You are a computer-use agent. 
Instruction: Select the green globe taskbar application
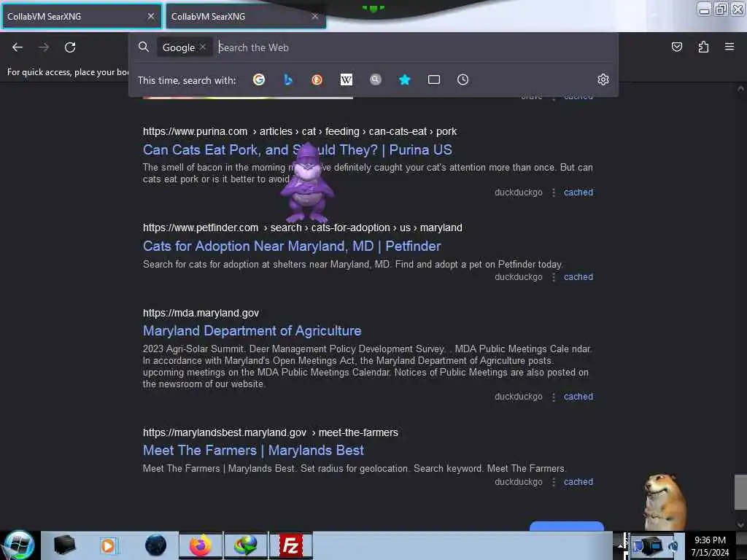coord(245,545)
